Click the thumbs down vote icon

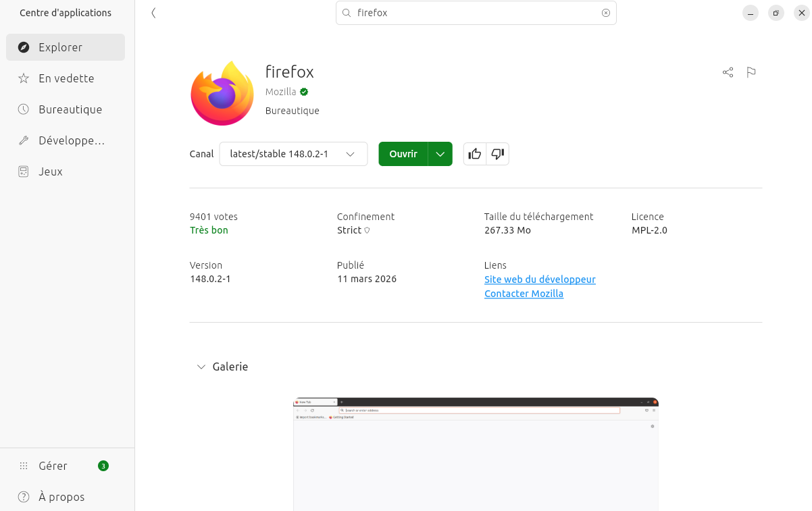[498, 154]
